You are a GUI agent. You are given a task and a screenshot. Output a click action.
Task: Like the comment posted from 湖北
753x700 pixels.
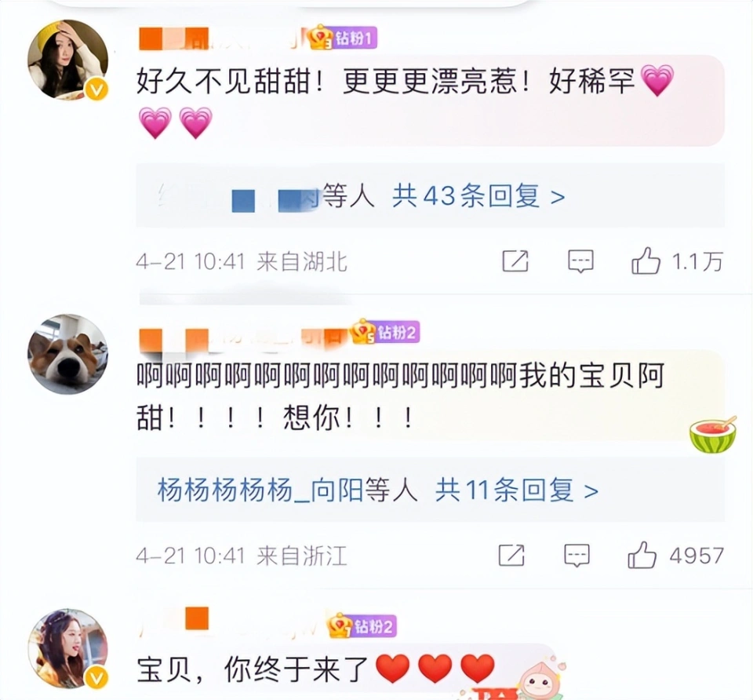[646, 261]
